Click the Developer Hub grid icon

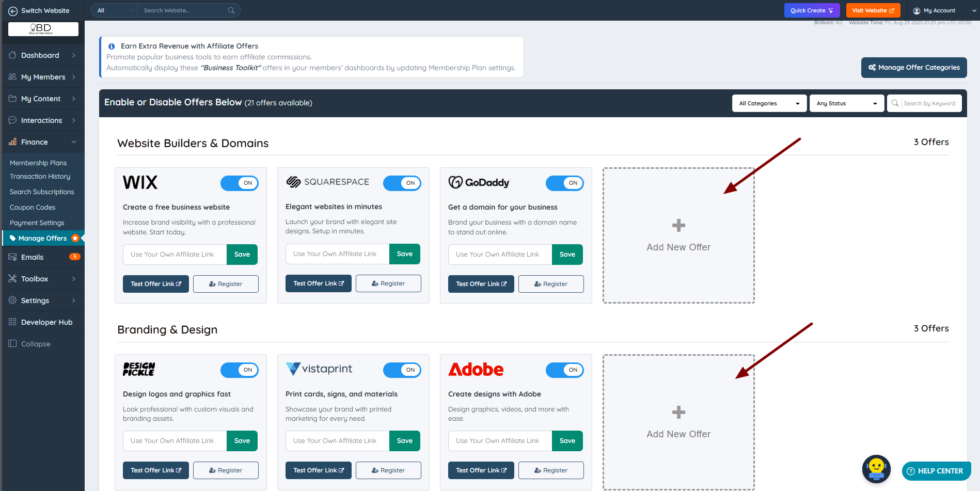12,322
